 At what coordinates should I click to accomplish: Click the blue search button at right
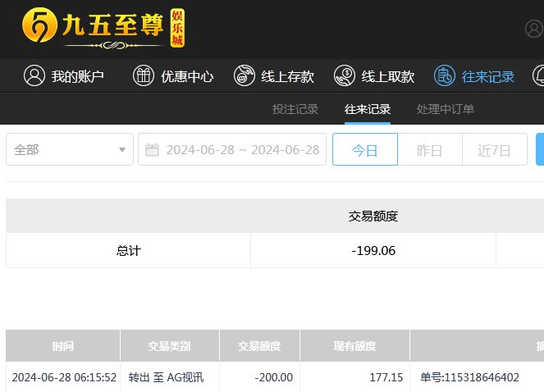pyautogui.click(x=540, y=149)
